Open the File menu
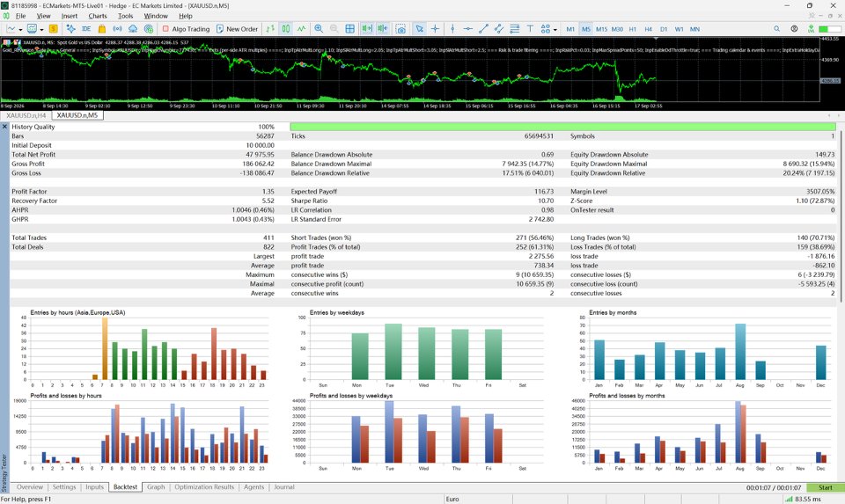Image resolution: width=845 pixels, height=504 pixels. 20,16
